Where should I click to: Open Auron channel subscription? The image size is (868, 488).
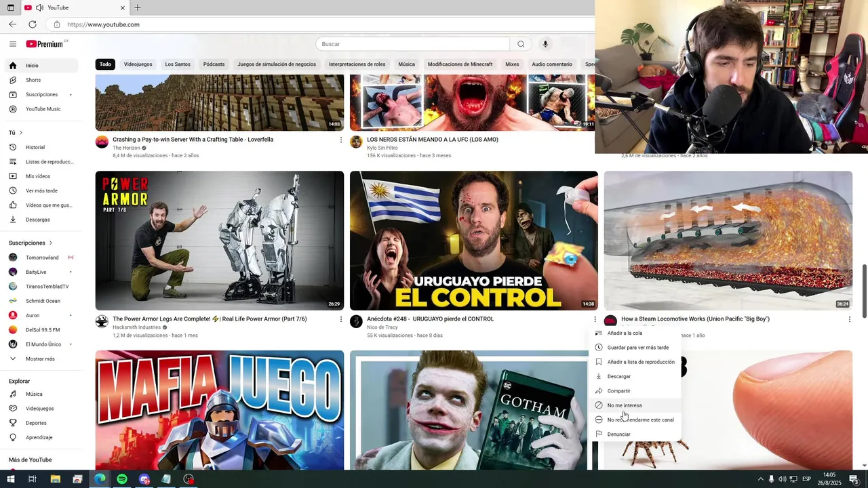point(41,315)
